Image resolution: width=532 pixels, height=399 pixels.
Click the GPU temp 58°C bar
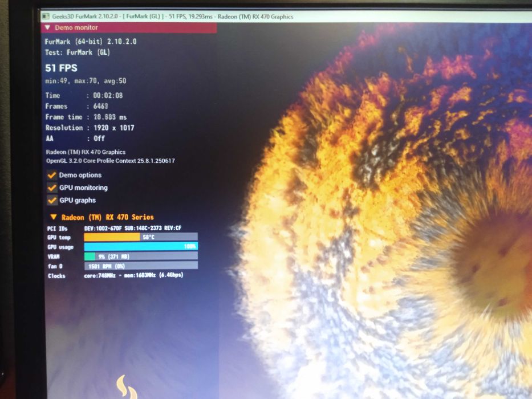pos(141,237)
